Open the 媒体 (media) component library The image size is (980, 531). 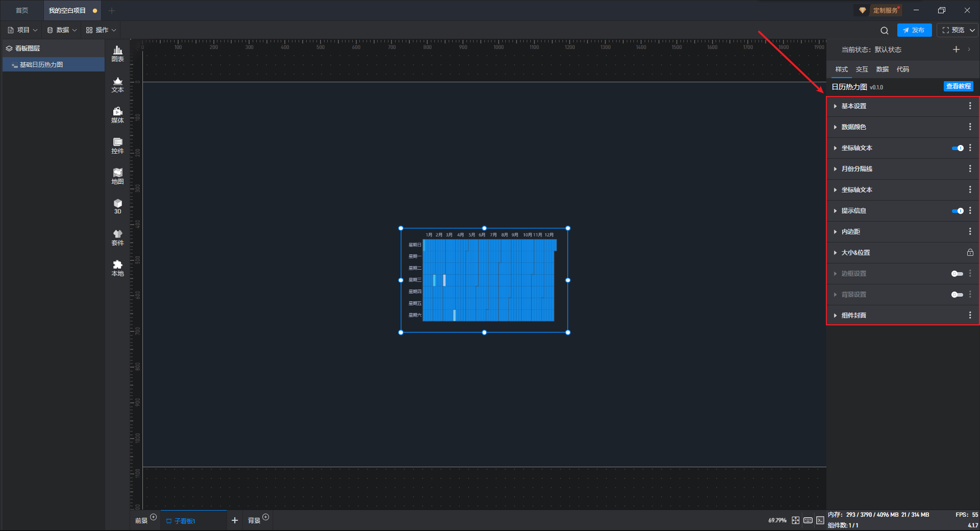117,115
